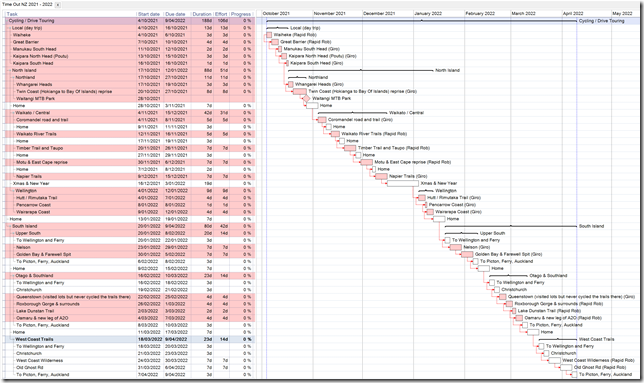
Task: Click the October 2021 timeline header
Action: [x=276, y=14]
